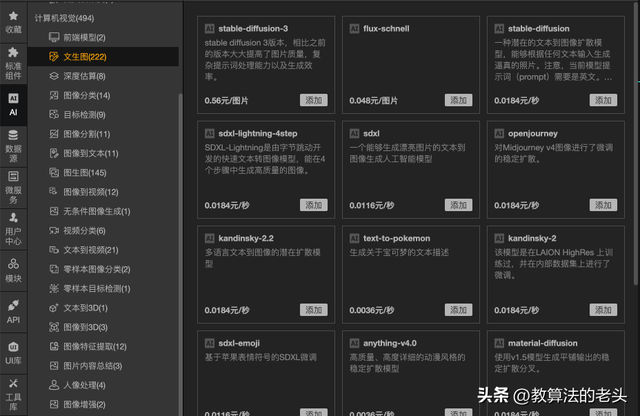Select 图像到3D(3) category

[85, 327]
